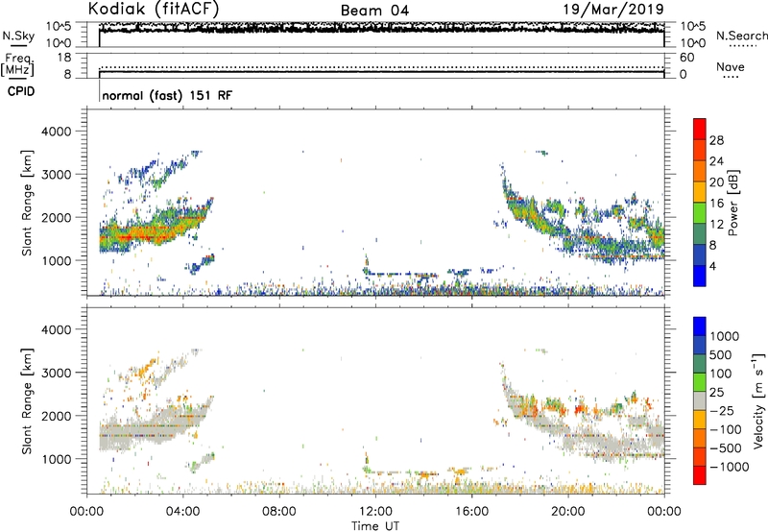Click the gray band of velocity colorbar

[700, 401]
